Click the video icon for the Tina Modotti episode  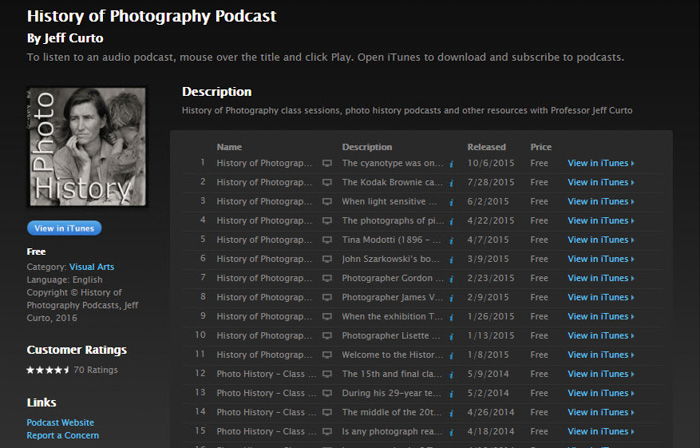pos(327,240)
